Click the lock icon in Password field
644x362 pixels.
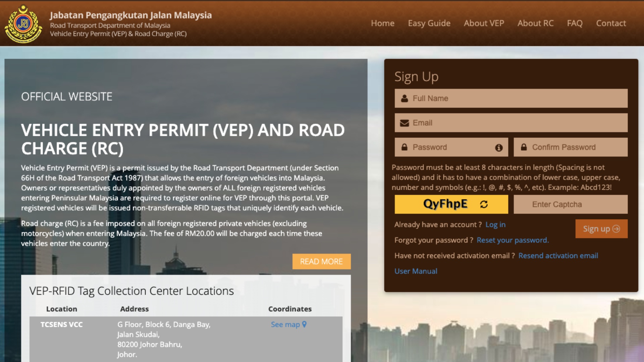coord(405,147)
